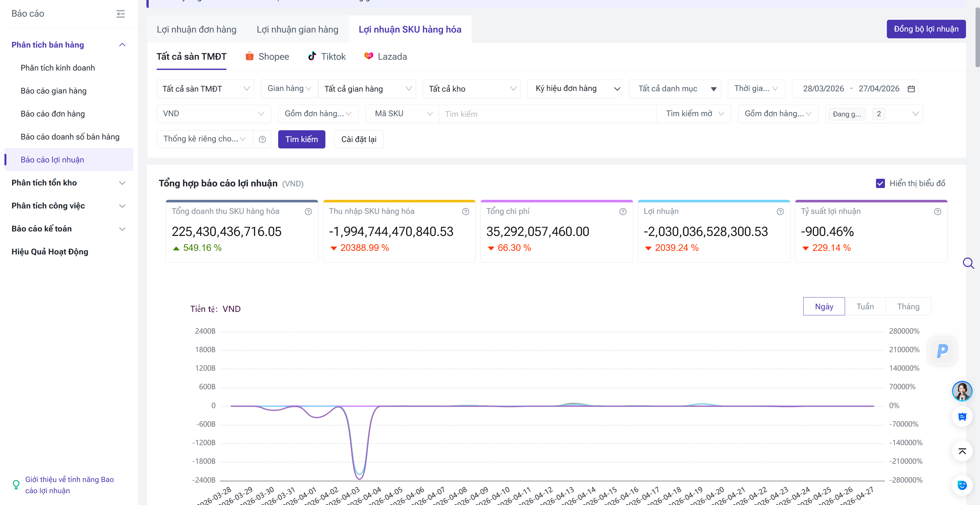The image size is (980, 505).
Task: Switch to Lợi nhuận đơn hàng tab
Action: 196,29
